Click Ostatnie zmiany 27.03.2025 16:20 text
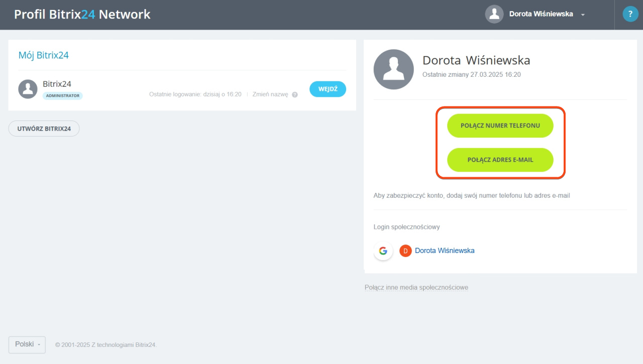The image size is (643, 364). [472, 74]
